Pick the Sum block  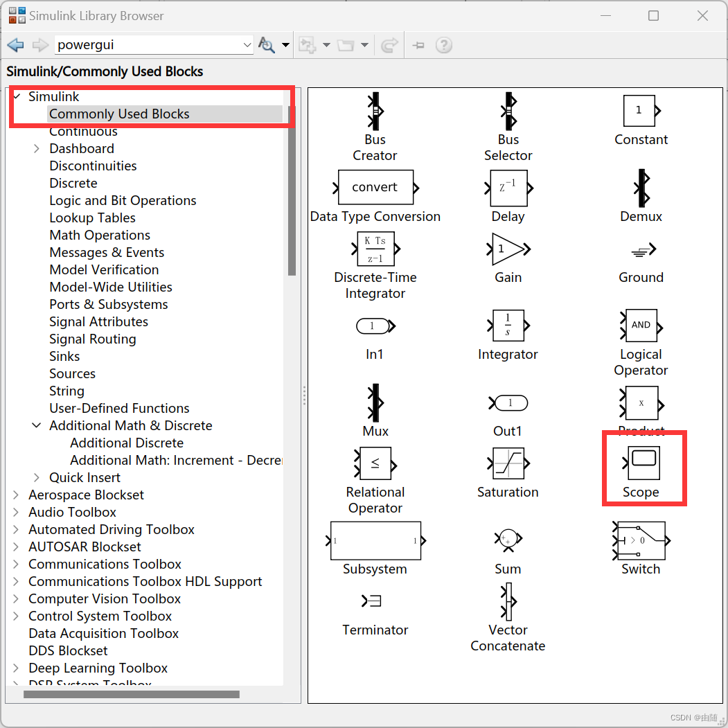[508, 540]
